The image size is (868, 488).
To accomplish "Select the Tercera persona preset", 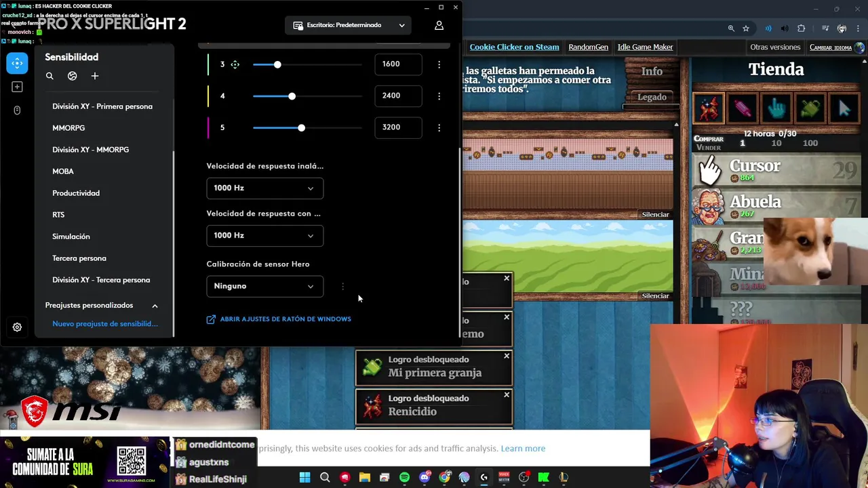I will click(x=79, y=258).
